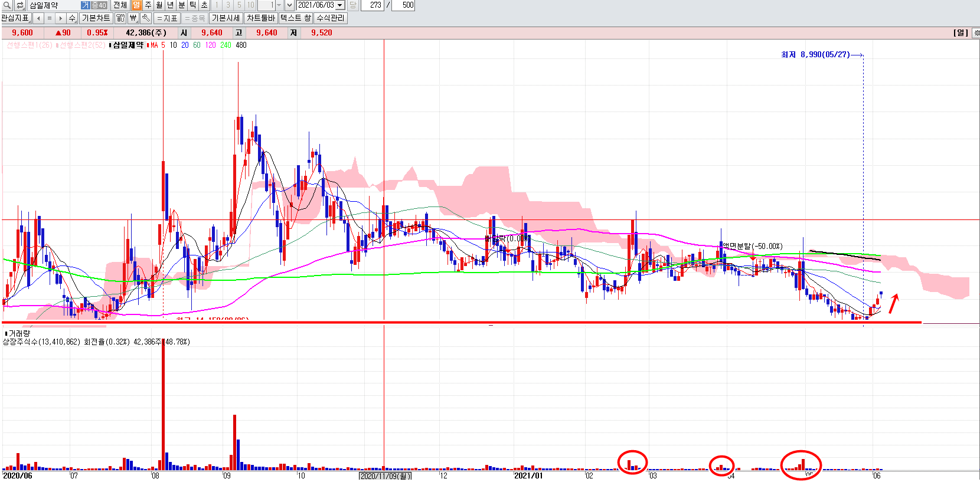Click the 2020/11/09(월) date marker
The width and height of the screenshot is (980, 482).
coord(386,476)
